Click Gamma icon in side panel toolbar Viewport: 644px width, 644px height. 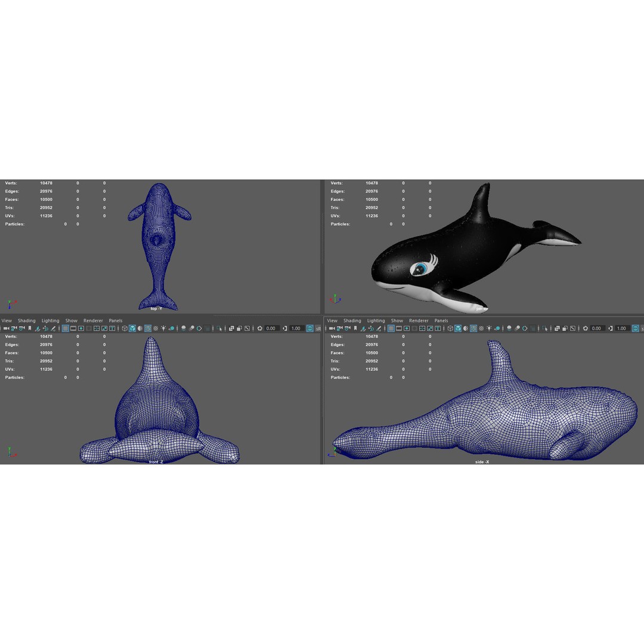(x=611, y=328)
